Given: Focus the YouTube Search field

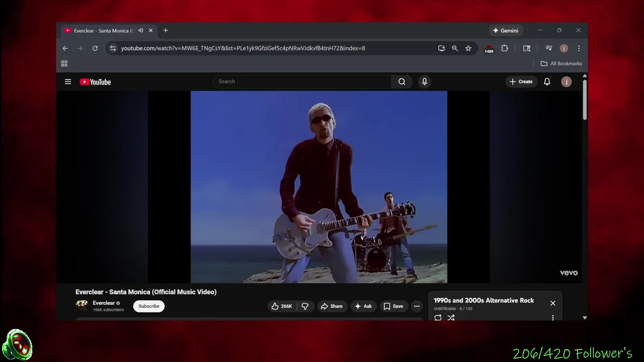Looking at the screenshot, I should coord(302,81).
